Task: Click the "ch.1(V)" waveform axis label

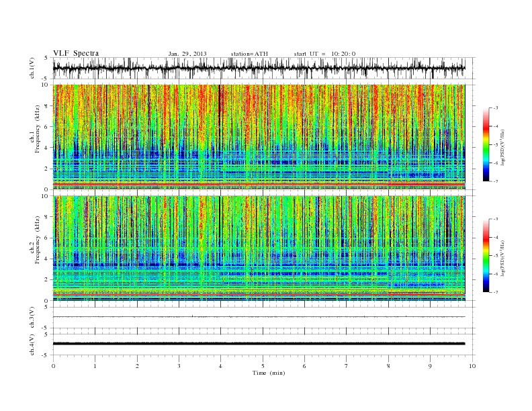Action: (32, 69)
